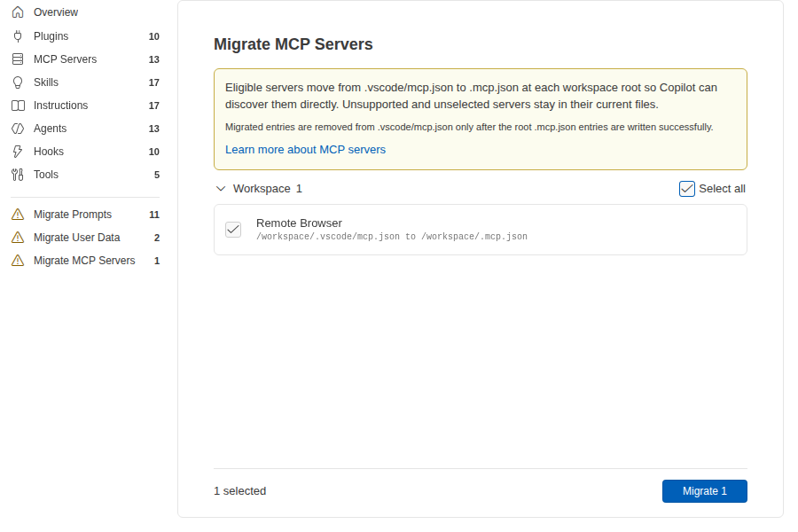Viewport: 798px width, 532px height.
Task: Click the Plugins plug icon
Action: (x=18, y=36)
